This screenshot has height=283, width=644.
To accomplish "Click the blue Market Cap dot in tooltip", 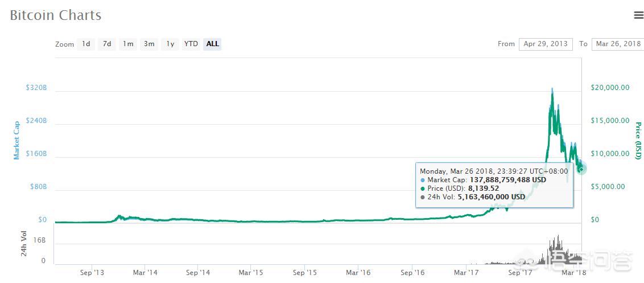I will point(422,180).
